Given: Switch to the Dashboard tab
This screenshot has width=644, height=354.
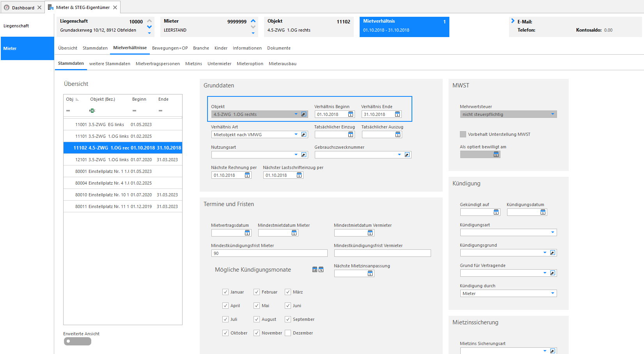Looking at the screenshot, I should tap(23, 7).
